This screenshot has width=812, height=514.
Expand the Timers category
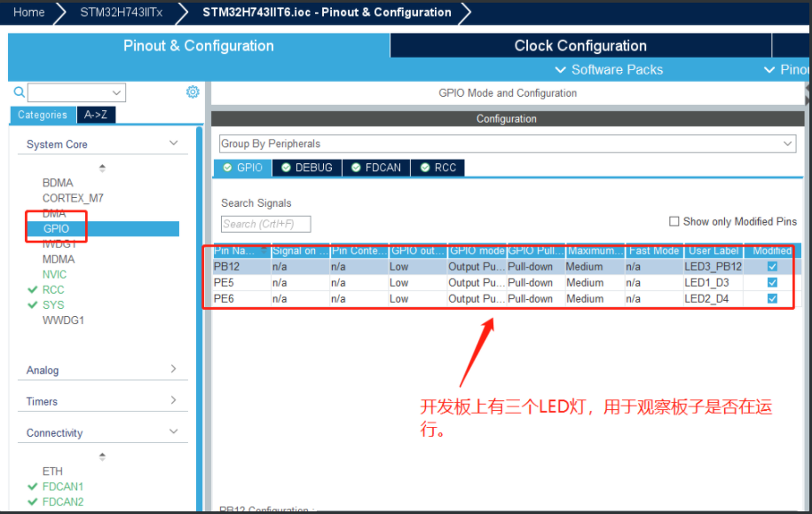[173, 400]
